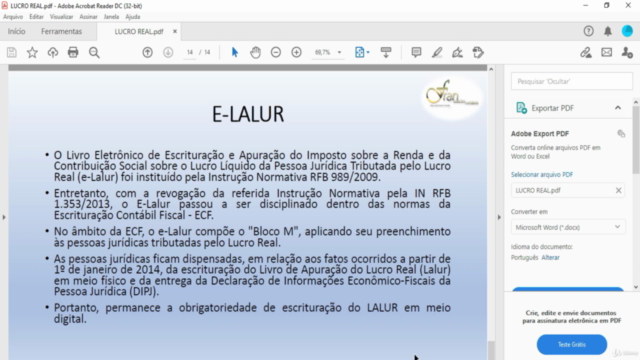Go to previous page arrow
640x360 pixels.
click(x=147, y=52)
